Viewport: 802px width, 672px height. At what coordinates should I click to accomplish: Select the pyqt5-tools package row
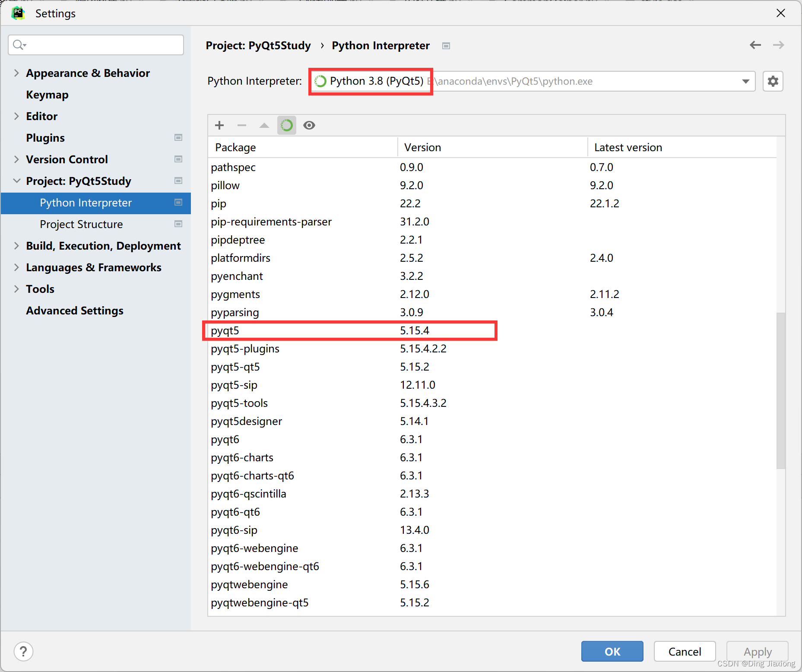[492, 403]
